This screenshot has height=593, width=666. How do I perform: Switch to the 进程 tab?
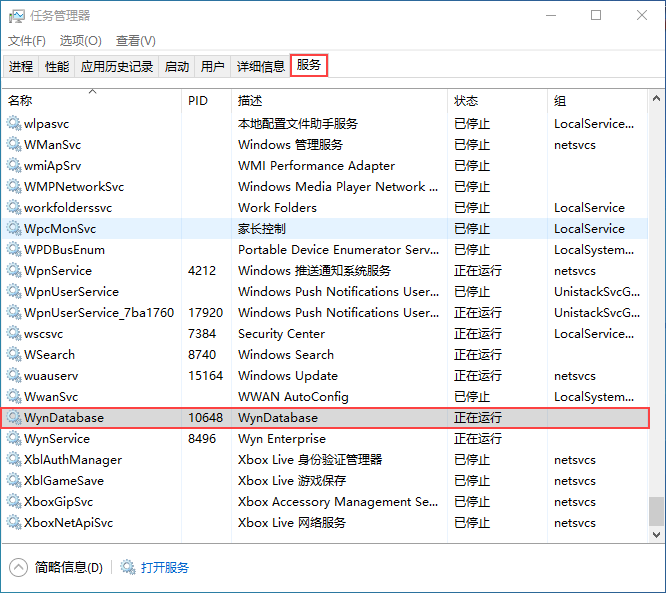(x=21, y=66)
